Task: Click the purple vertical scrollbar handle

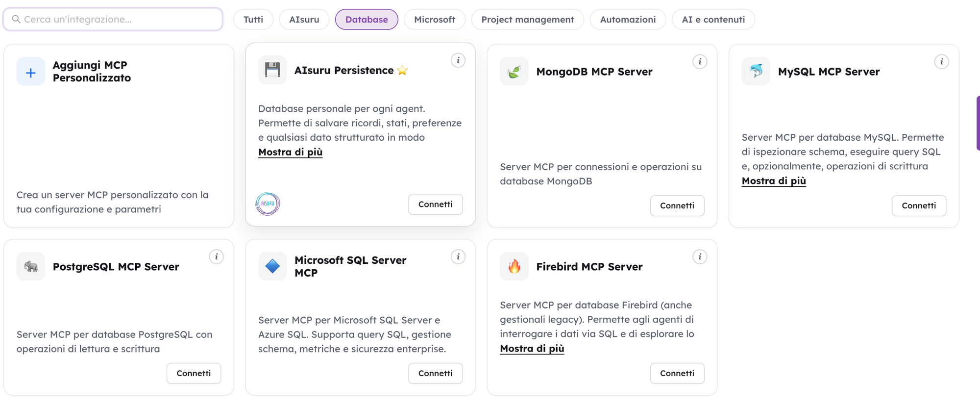Action: point(978,123)
